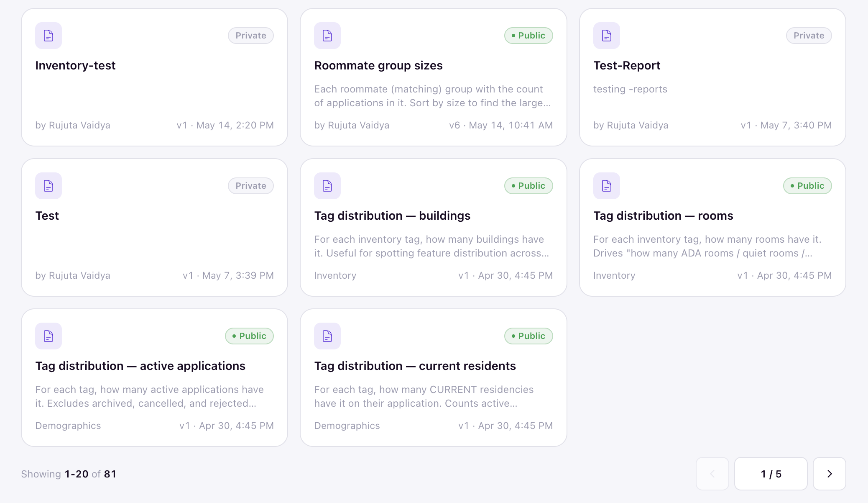Click 'Showing 1-20 of 81' results count
This screenshot has width=868, height=503.
69,474
